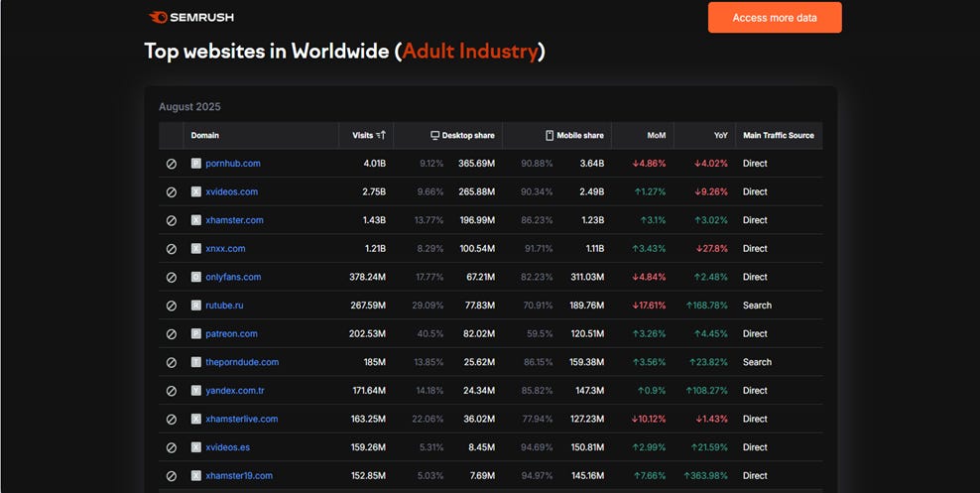Click the 4.45% YoY value

coord(710,333)
